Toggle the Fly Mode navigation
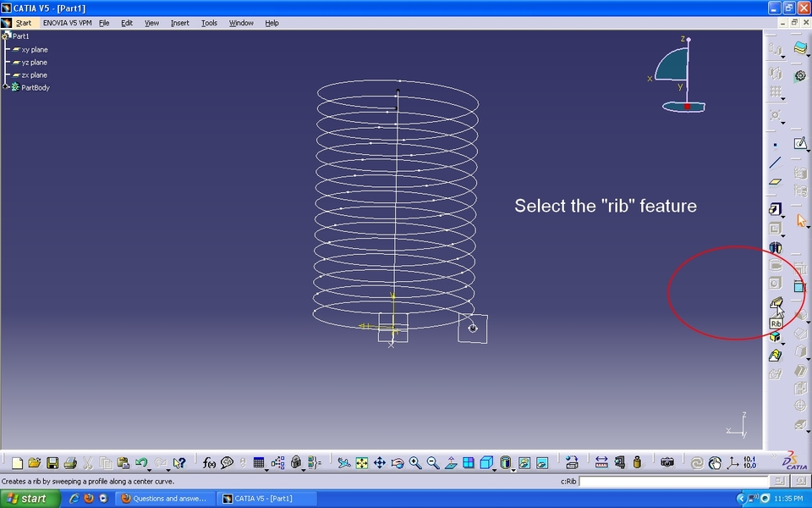The width and height of the screenshot is (812, 508). coord(343,463)
